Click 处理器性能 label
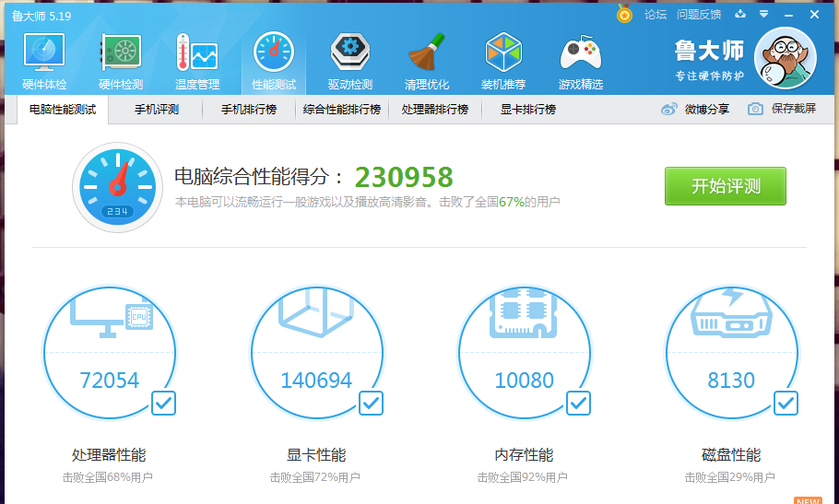The image size is (839, 504). pyautogui.click(x=109, y=455)
